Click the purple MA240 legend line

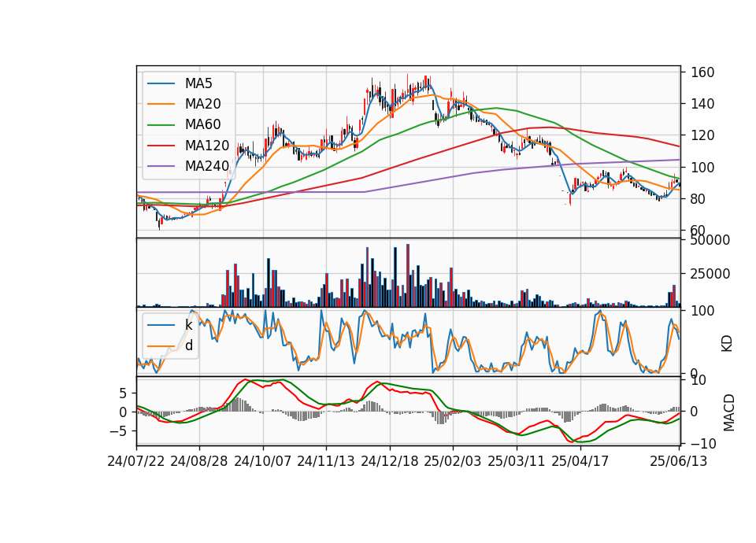click(x=161, y=166)
